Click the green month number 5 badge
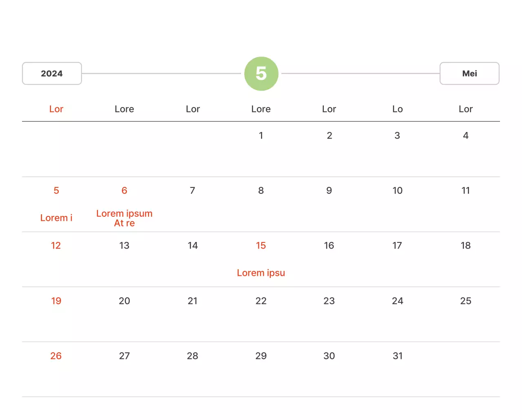Image resolution: width=522 pixels, height=420 pixels. [x=261, y=74]
